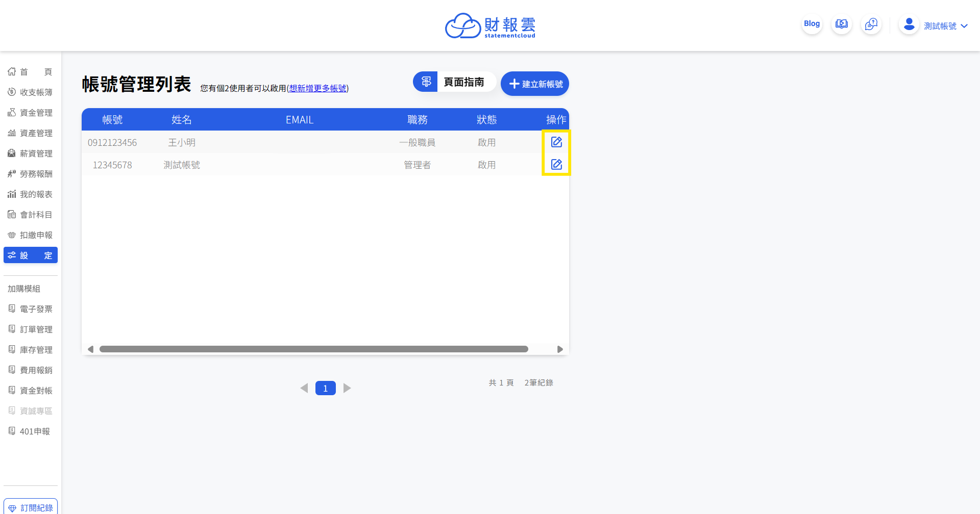This screenshot has width=980, height=514.
Task: Click the table's horizontal scrollbar thumb
Action: click(314, 349)
